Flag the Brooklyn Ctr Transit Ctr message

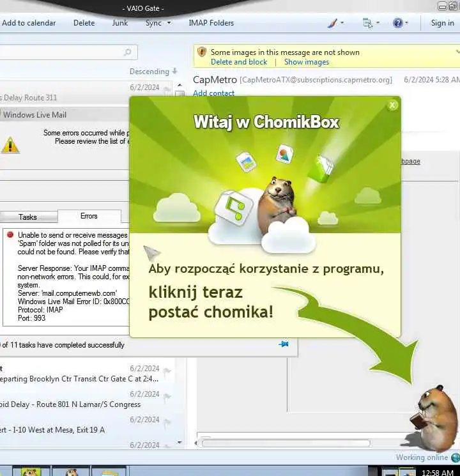pos(167,371)
